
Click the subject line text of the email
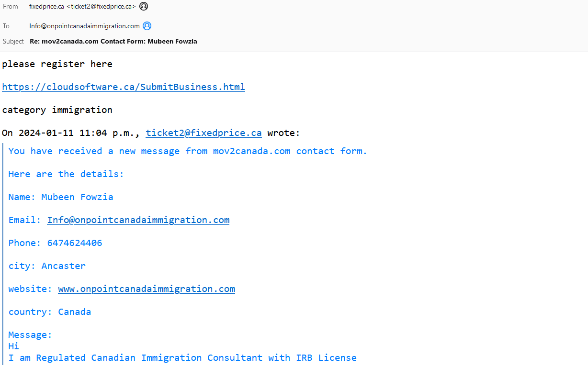click(113, 41)
